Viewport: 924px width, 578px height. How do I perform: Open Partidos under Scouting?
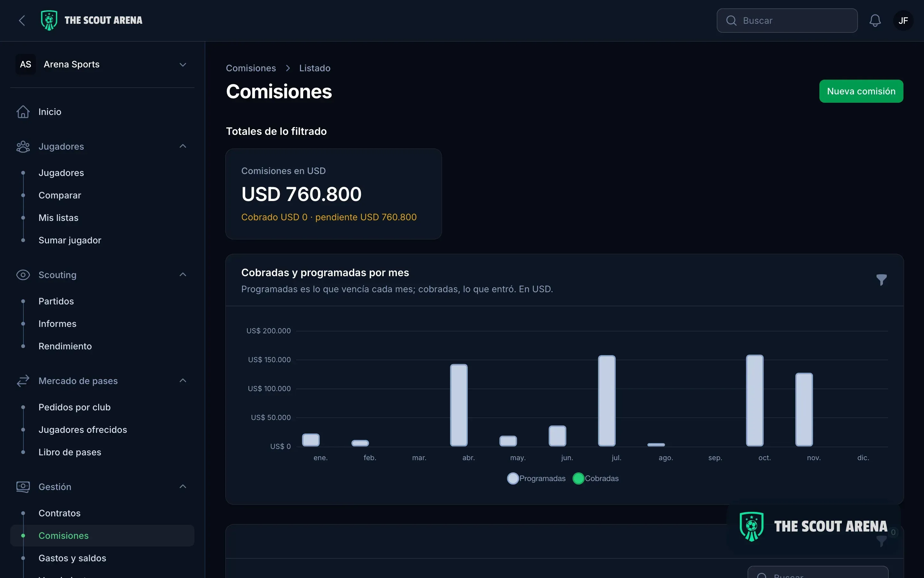[102, 301]
